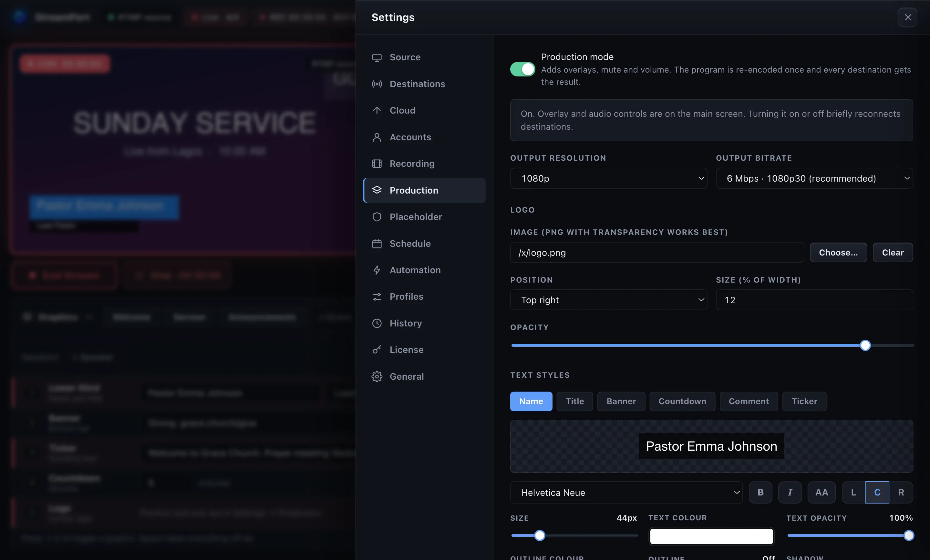Expand the Output Resolution 1080p dropdown
This screenshot has height=560, width=930.
(608, 178)
